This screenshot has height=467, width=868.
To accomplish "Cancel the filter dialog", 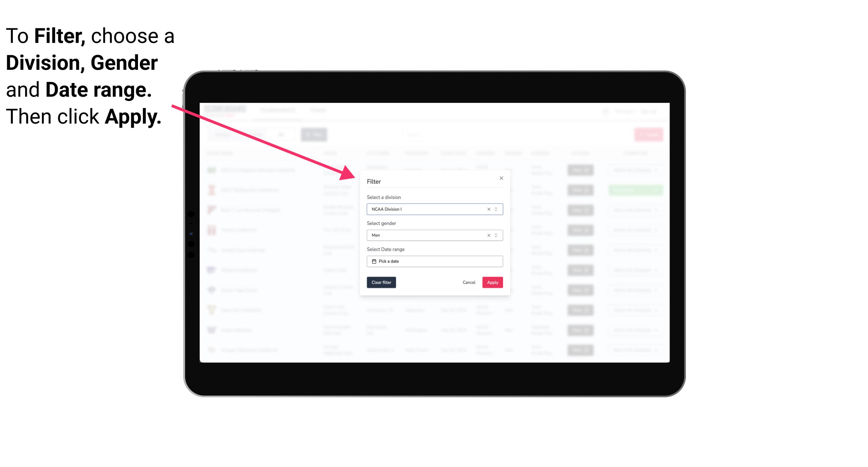I will [x=469, y=283].
